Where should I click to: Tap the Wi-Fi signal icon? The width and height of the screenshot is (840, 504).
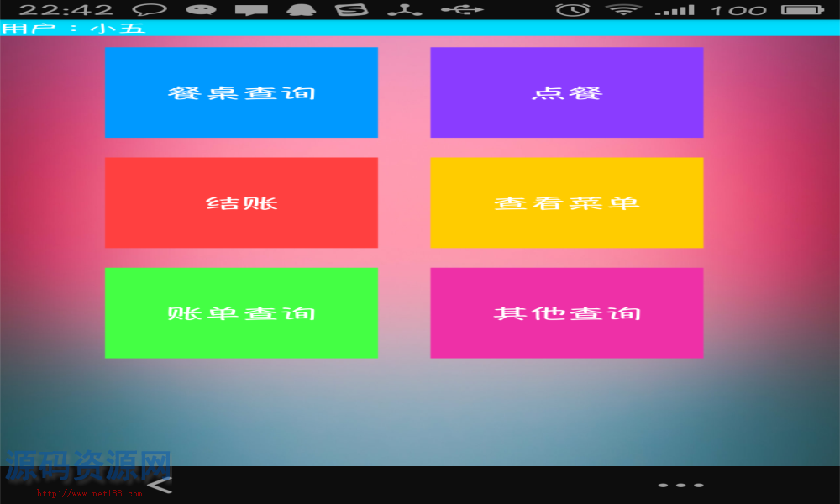(x=623, y=10)
